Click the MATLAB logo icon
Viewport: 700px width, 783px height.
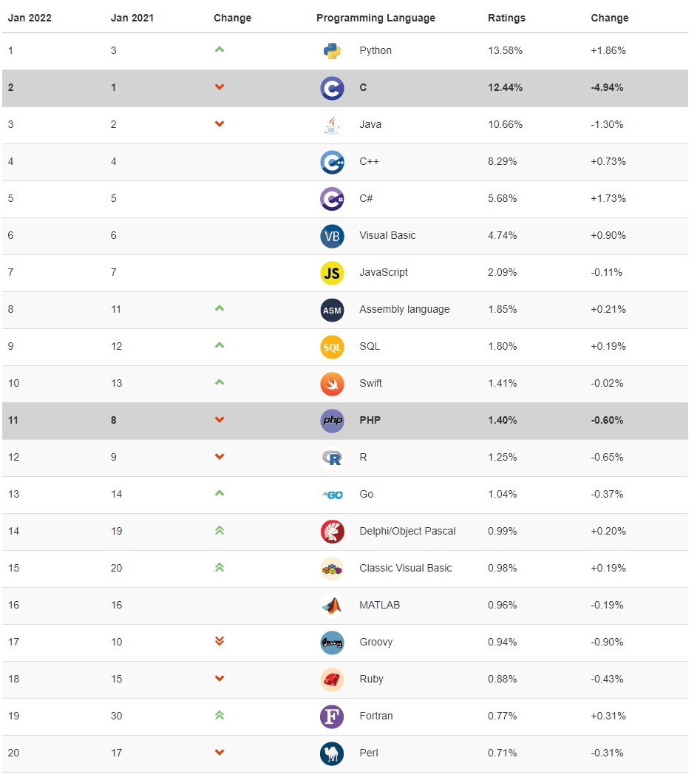332,606
